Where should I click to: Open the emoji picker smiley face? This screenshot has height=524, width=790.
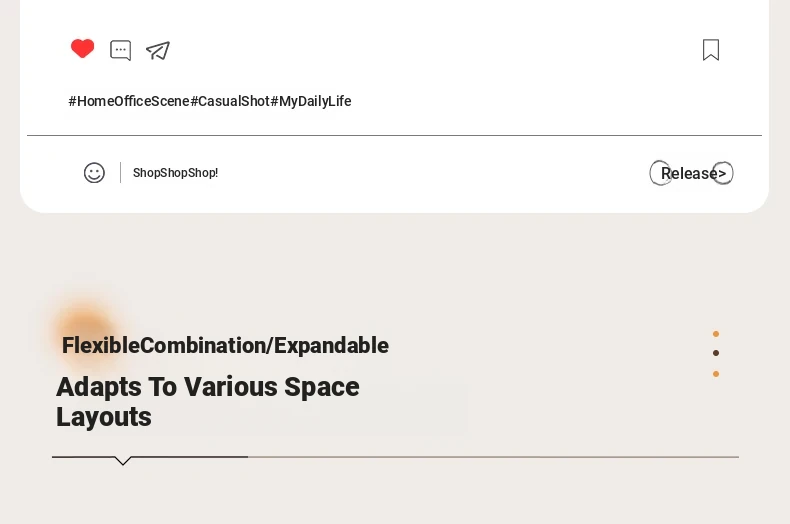point(94,173)
